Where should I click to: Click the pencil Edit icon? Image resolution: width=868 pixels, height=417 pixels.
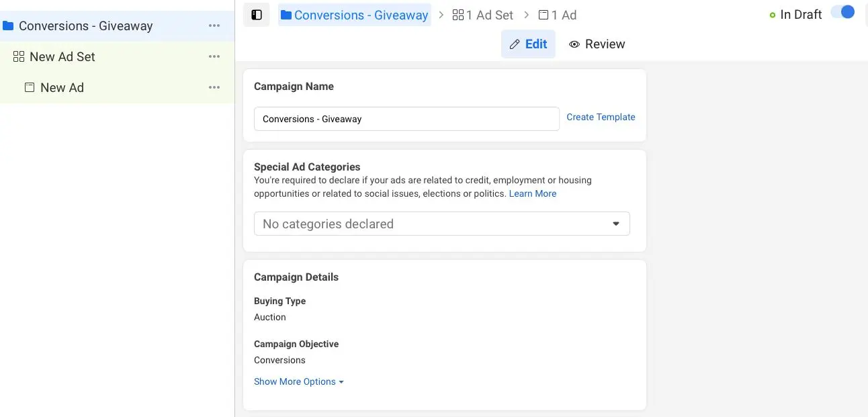[515, 44]
